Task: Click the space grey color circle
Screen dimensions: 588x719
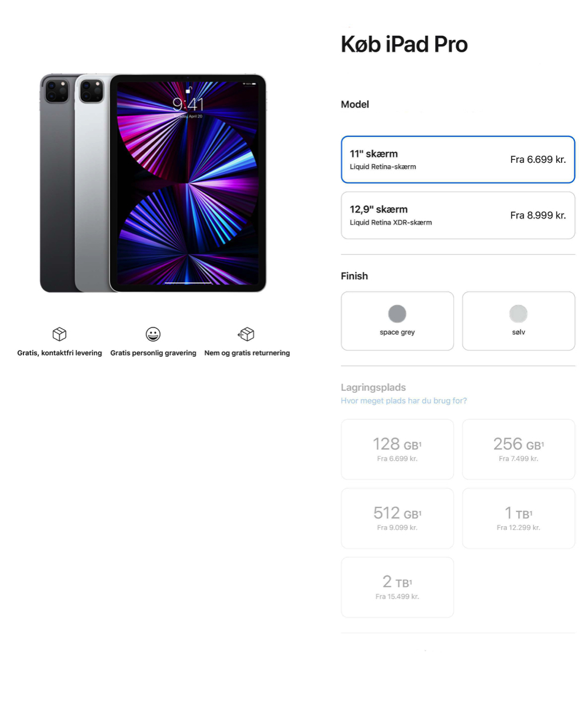Action: click(397, 313)
